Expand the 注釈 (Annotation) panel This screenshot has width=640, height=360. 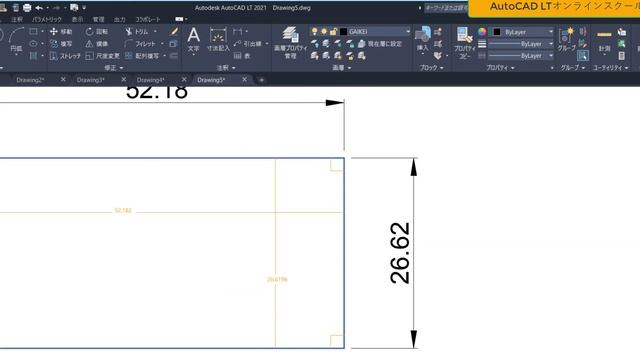pos(226,68)
